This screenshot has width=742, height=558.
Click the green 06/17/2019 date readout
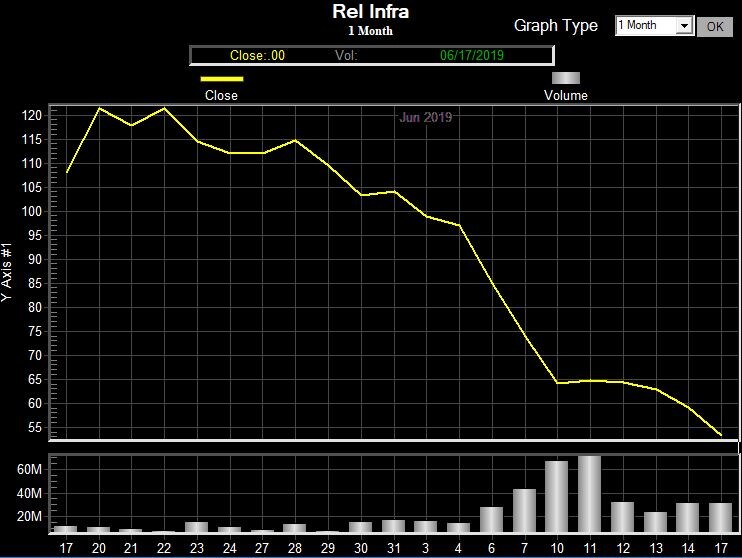tap(474, 55)
